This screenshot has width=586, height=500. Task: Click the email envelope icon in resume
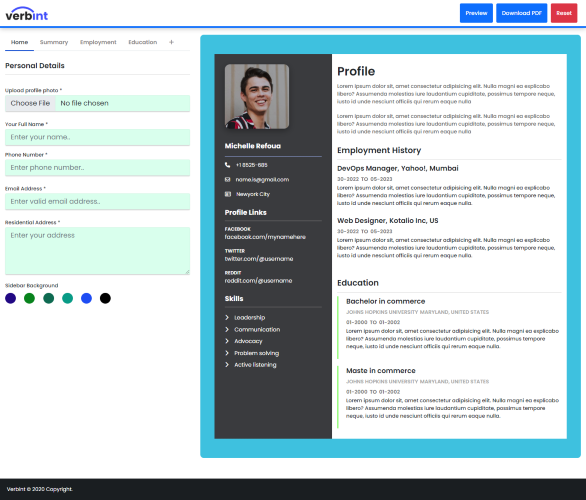[227, 179]
